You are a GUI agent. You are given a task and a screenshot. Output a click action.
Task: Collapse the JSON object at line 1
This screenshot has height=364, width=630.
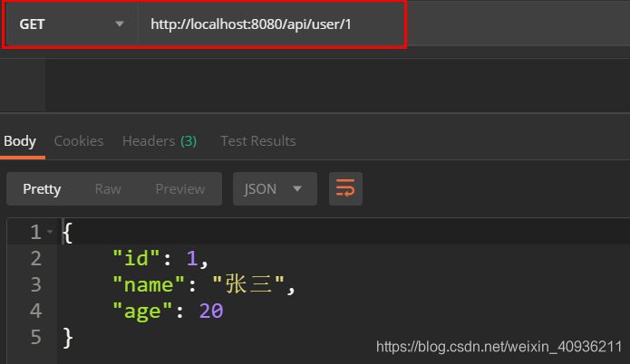(50, 232)
